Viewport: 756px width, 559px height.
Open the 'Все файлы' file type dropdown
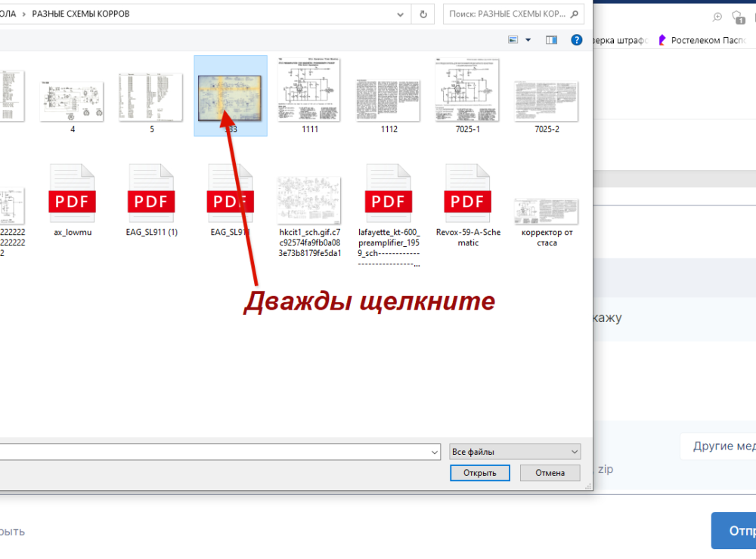click(514, 452)
